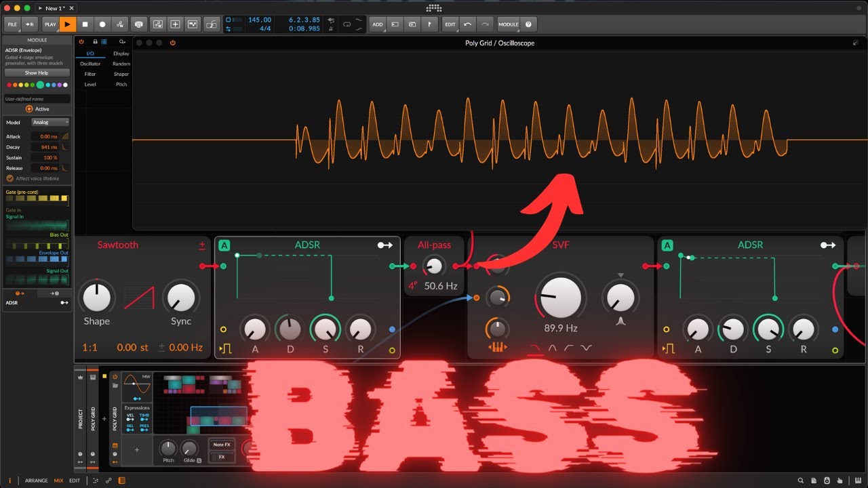Pick the red module color swatch
The height and width of the screenshot is (488, 868).
tap(9, 85)
